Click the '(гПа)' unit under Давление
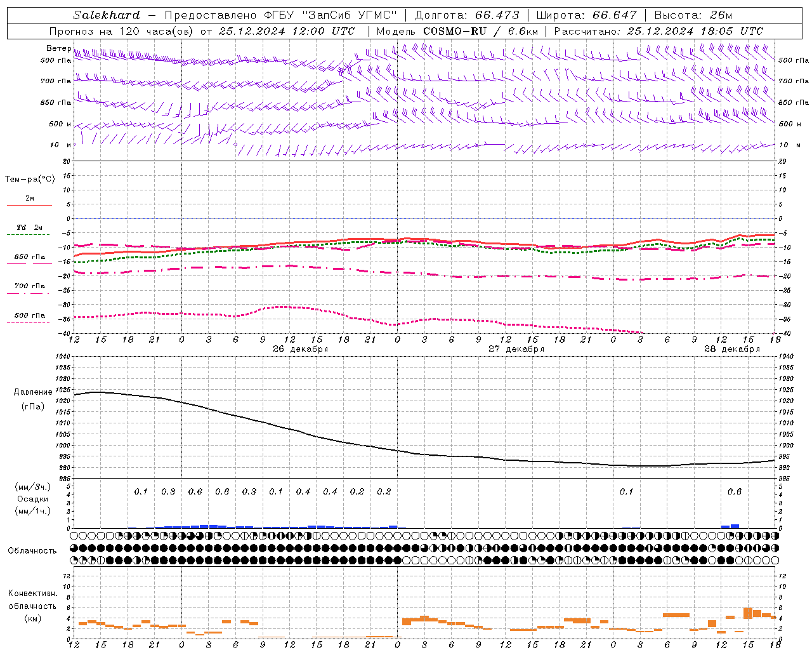812x650 pixels. pyautogui.click(x=33, y=407)
